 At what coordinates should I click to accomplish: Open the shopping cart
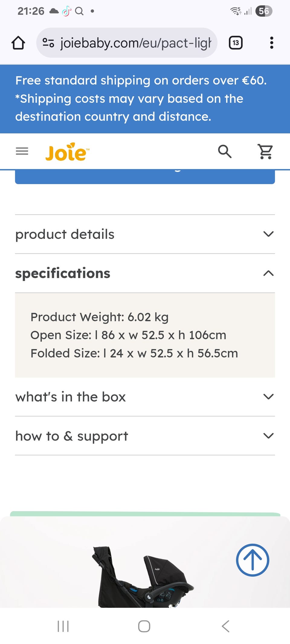265,151
